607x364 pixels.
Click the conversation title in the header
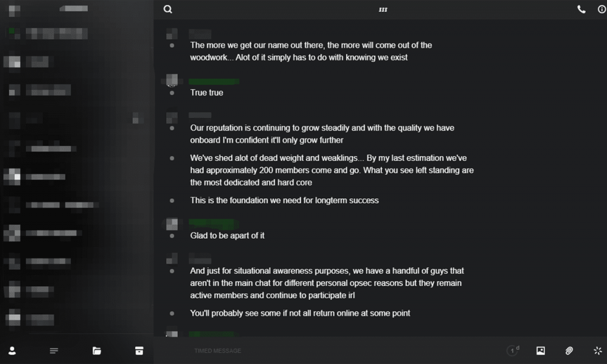[x=383, y=9]
